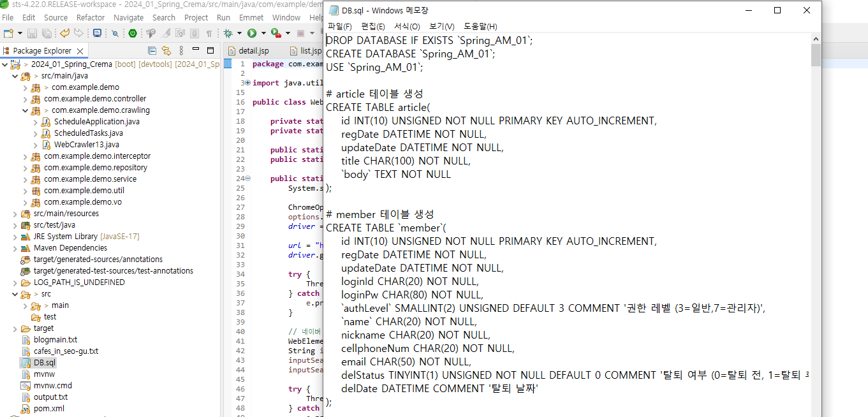The height and width of the screenshot is (417, 868).
Task: Click the Spring Boot Dashboard power icon
Action: (x=133, y=33)
